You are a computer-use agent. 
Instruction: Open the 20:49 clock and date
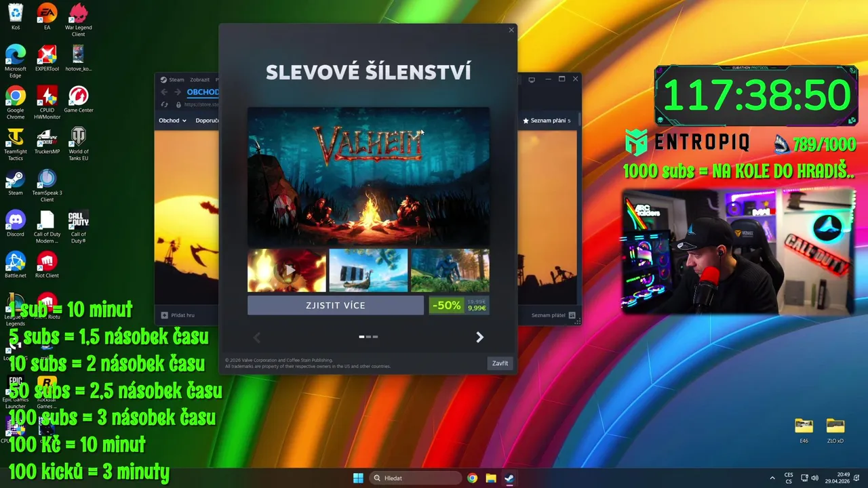pos(839,478)
